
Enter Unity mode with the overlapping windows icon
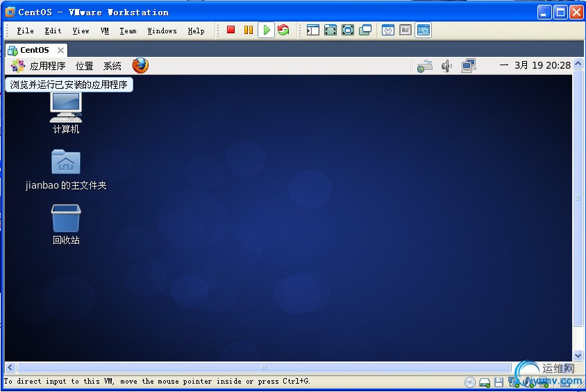tap(365, 30)
